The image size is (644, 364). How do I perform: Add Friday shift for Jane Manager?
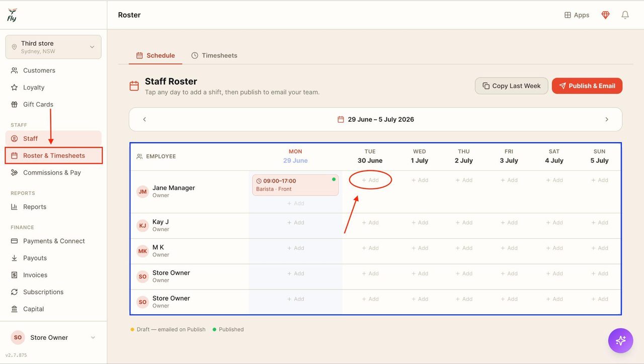click(509, 180)
